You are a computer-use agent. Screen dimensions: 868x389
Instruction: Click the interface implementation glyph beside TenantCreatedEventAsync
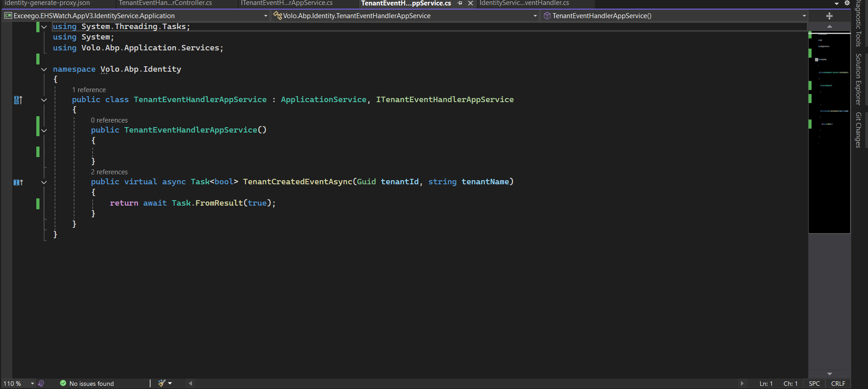point(18,182)
